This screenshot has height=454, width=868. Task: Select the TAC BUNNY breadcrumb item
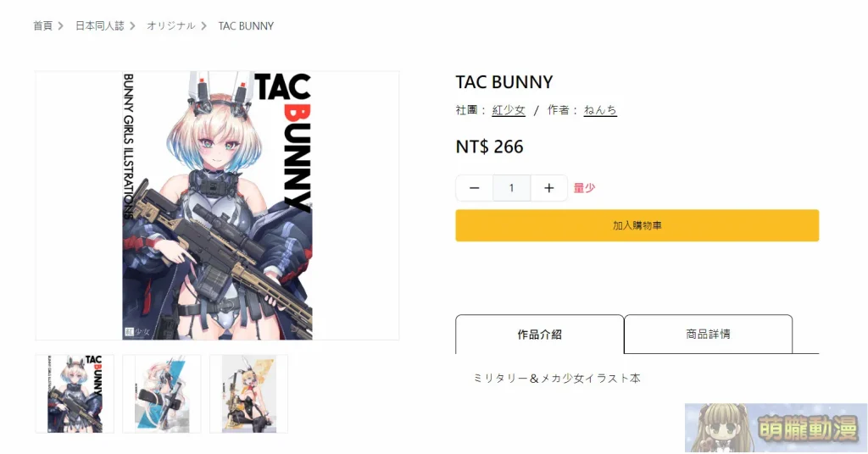pyautogui.click(x=246, y=26)
